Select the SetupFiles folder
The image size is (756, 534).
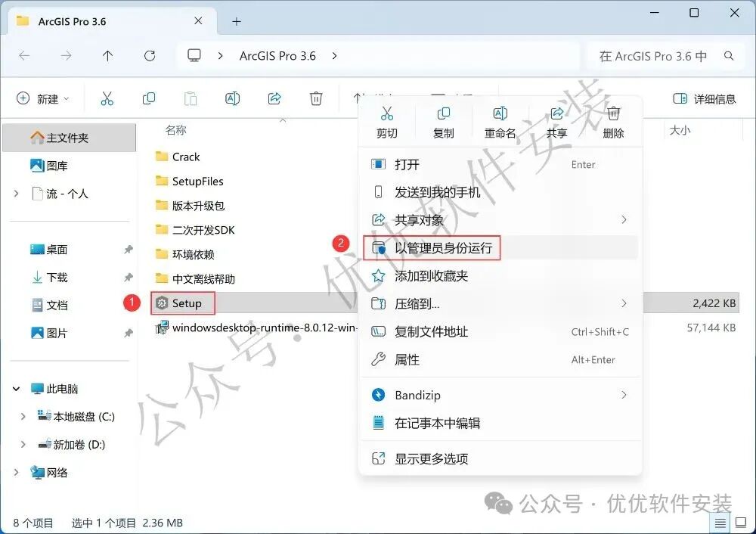point(190,182)
